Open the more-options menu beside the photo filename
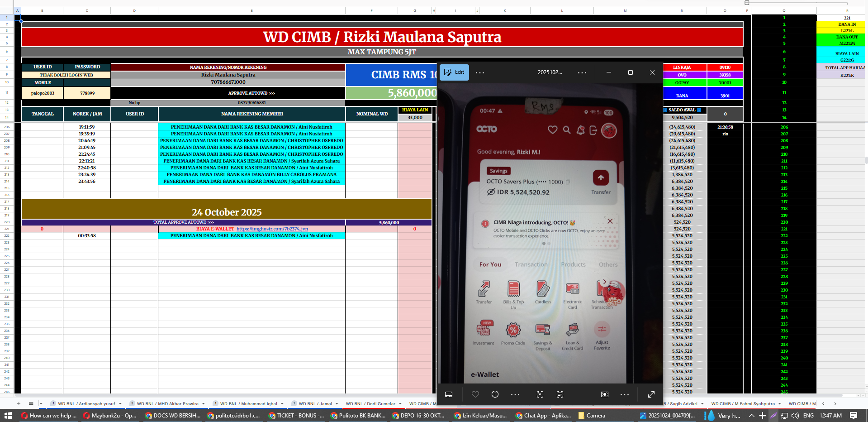The height and width of the screenshot is (422, 868). point(582,72)
